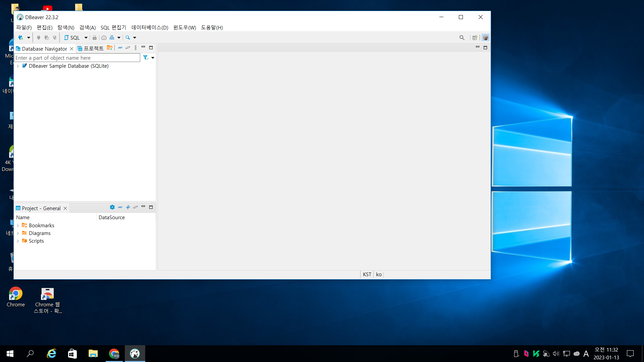The height and width of the screenshot is (362, 644).
Task: Close the Project - General tab
Action: coord(65,208)
